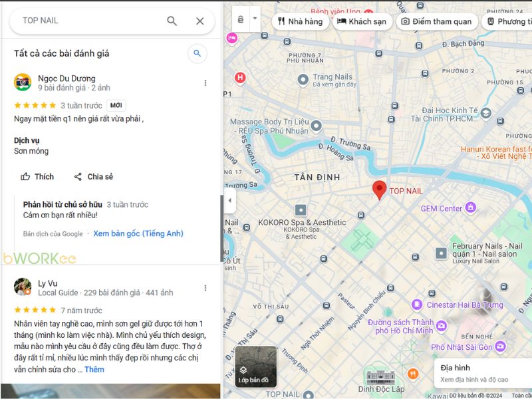Open Ly Vu's profile avatar

click(23, 287)
